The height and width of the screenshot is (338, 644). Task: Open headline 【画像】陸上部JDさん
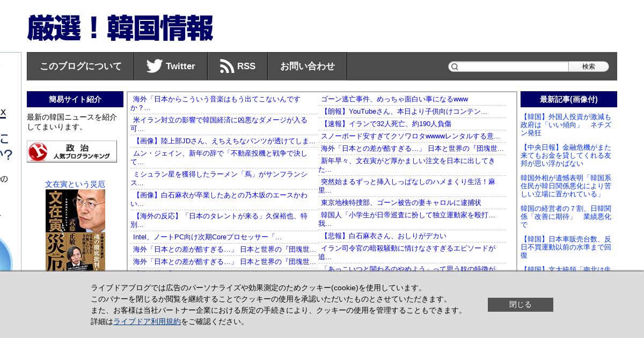[x=224, y=141]
